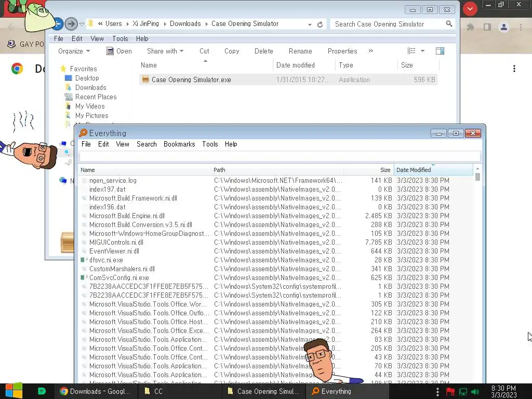Open the recent pages dropdown arrow
The width and height of the screenshot is (532, 399).
pyautogui.click(x=82, y=24)
